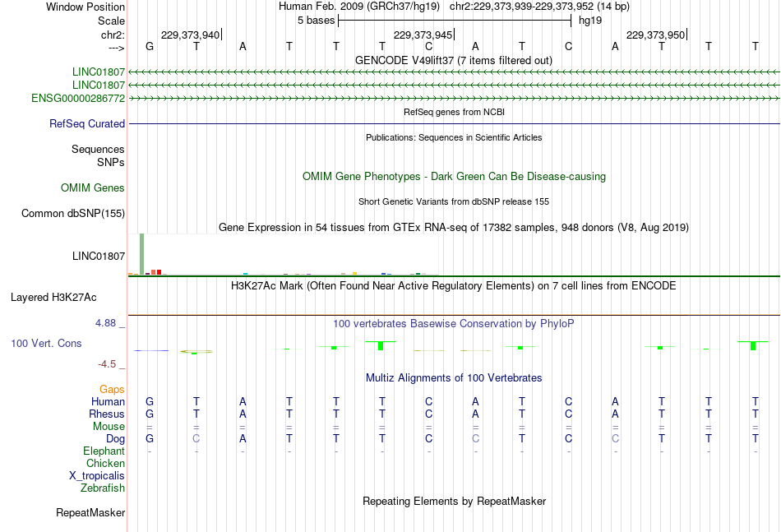Click the H3K27Ac Mark track title
This screenshot has width=781, height=532.
[454, 286]
